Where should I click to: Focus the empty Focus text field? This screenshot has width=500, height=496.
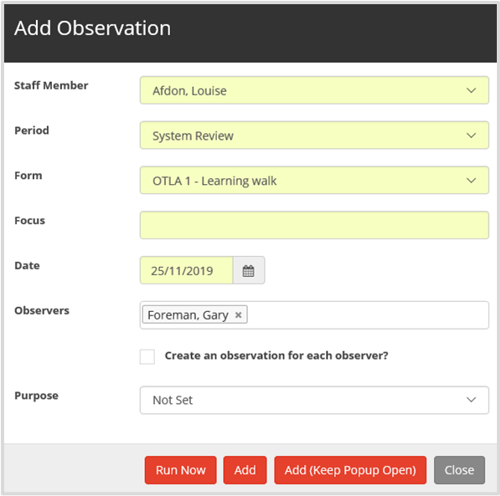coord(314,225)
